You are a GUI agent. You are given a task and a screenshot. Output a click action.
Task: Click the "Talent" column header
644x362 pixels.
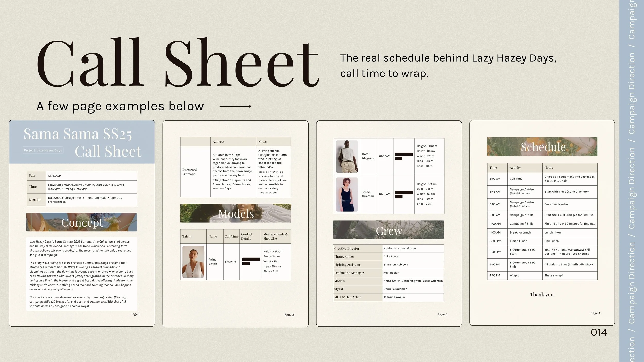click(x=187, y=236)
